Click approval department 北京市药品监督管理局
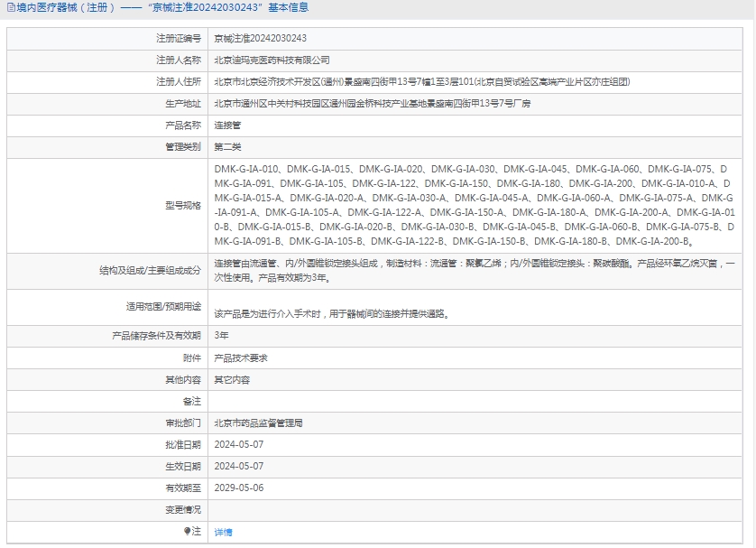Screen dimensions: 756x548 tap(258, 423)
